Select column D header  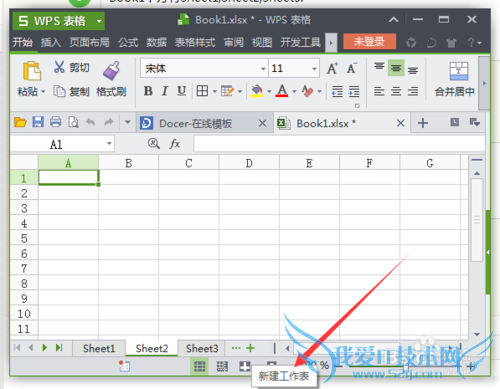(249, 163)
